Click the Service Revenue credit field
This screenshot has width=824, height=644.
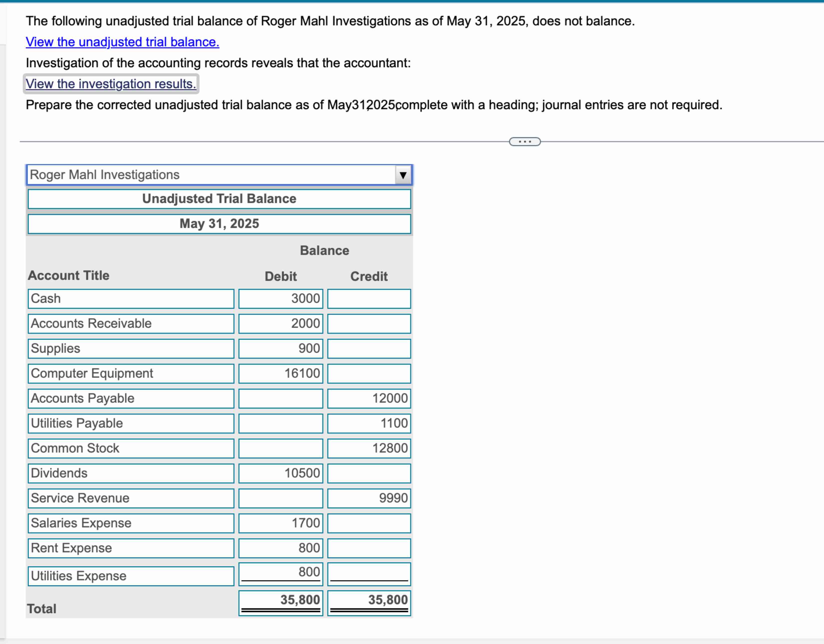coord(369,498)
